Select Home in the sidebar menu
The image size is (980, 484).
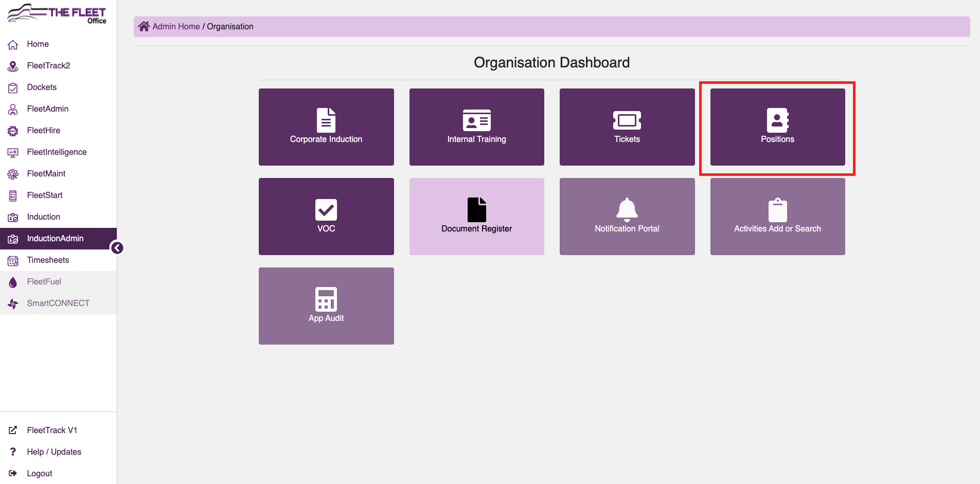point(58,44)
